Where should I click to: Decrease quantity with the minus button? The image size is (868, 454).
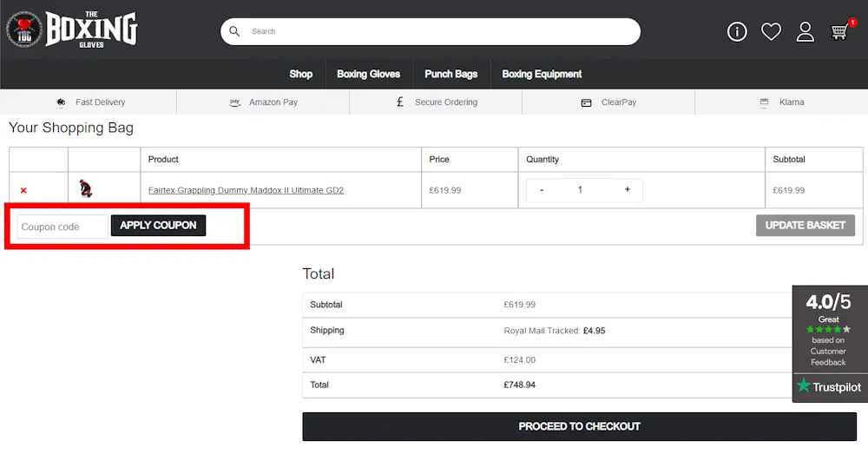(x=542, y=190)
